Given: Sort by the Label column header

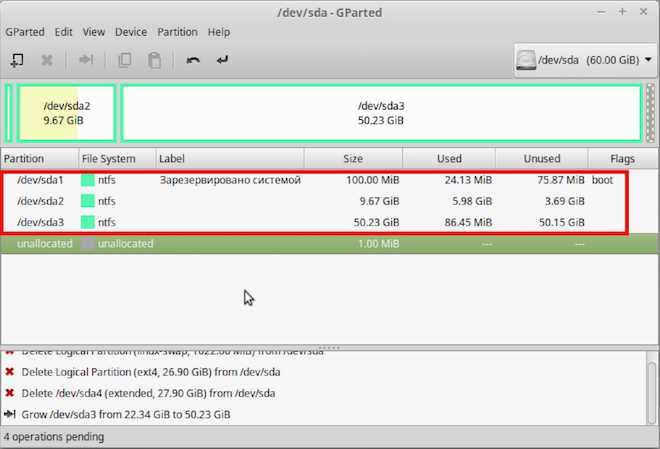Looking at the screenshot, I should coord(230,159).
